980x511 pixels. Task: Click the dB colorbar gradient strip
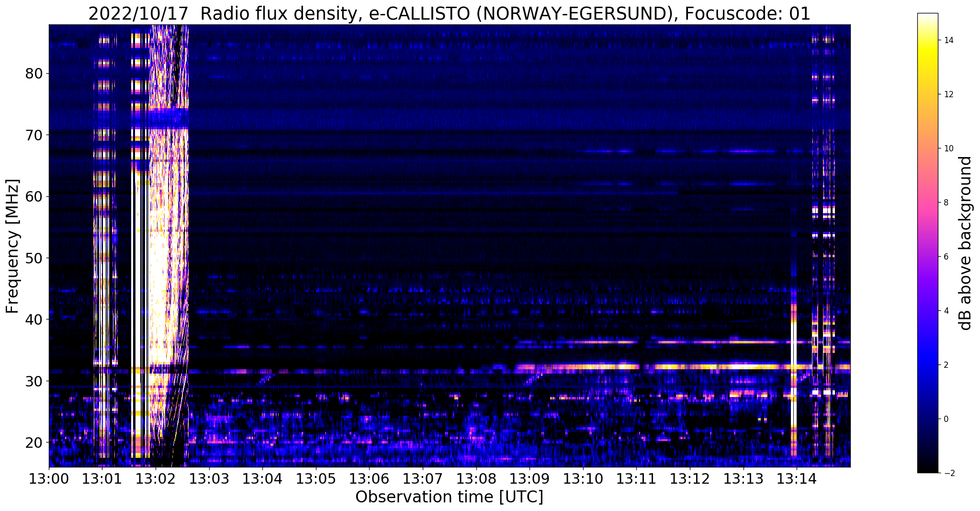[927, 243]
